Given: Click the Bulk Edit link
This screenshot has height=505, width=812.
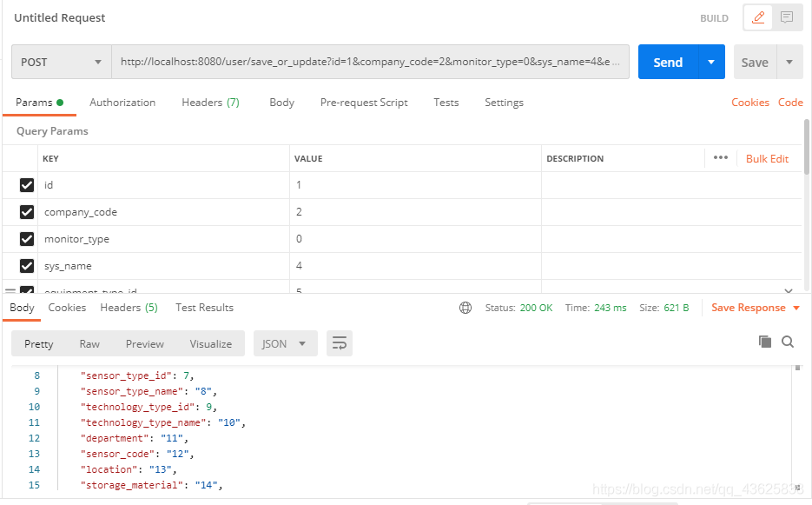Looking at the screenshot, I should click(x=767, y=159).
